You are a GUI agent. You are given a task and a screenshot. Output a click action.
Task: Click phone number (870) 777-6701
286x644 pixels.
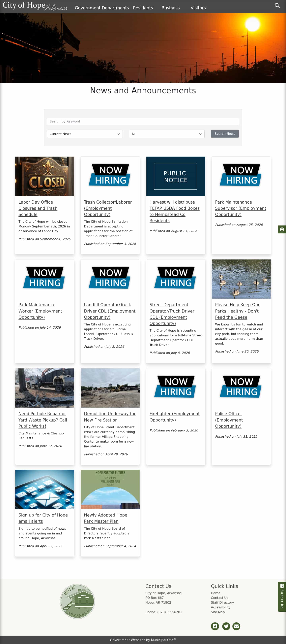[169, 612]
